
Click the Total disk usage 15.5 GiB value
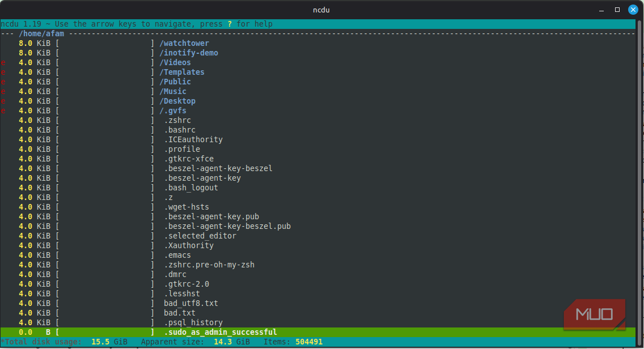click(x=109, y=342)
